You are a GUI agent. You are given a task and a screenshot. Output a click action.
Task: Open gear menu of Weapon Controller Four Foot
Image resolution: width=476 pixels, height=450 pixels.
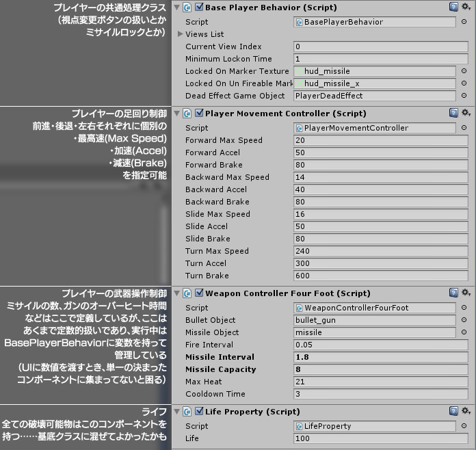pos(466,293)
